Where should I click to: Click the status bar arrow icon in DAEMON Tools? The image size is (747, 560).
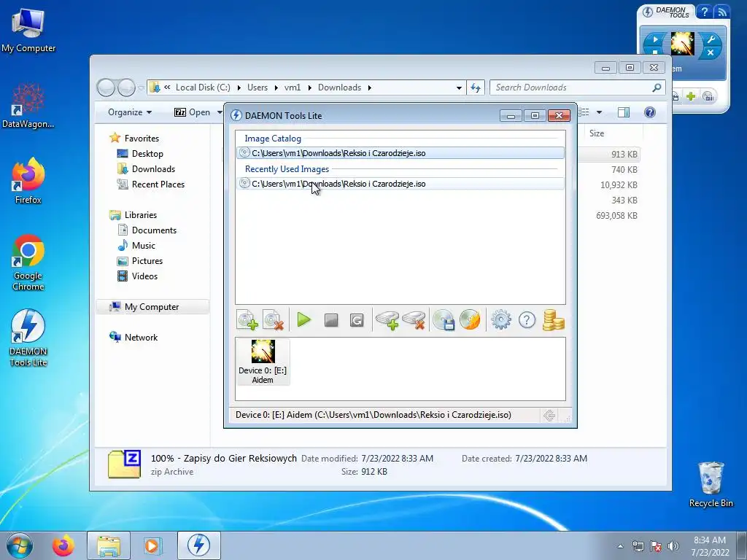(549, 415)
